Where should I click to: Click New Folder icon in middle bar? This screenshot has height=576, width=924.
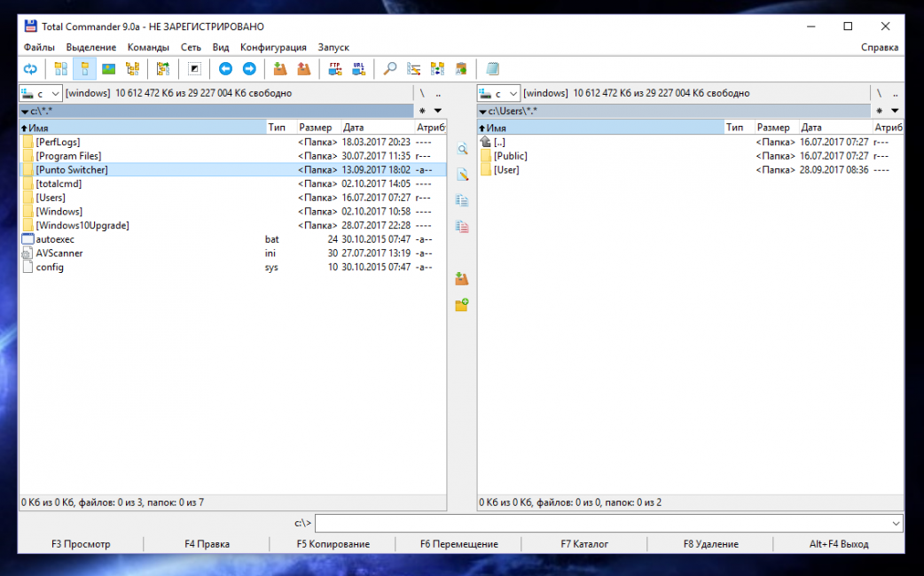[x=462, y=305]
